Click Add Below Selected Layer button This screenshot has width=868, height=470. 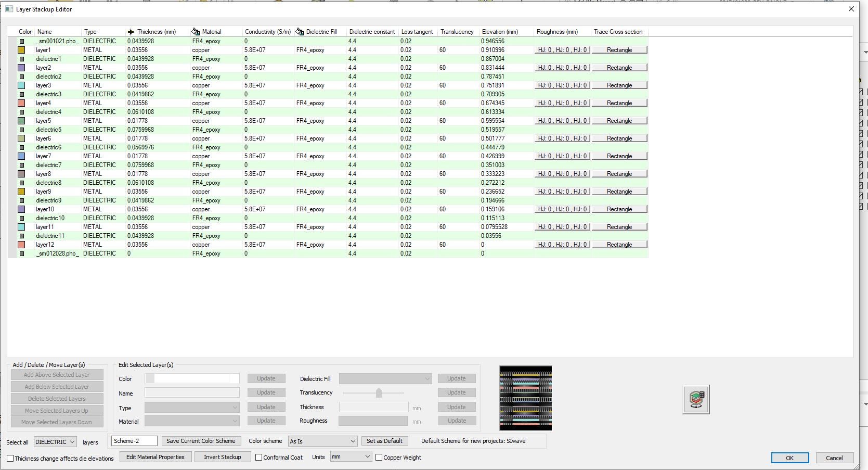pyautogui.click(x=57, y=387)
